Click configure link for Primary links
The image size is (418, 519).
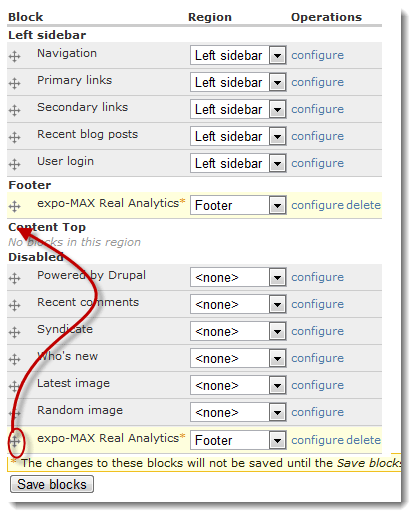(317, 82)
